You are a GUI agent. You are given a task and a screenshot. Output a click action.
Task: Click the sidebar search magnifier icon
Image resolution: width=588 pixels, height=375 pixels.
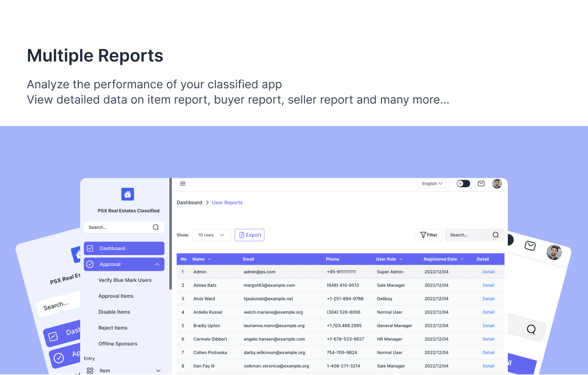156,227
